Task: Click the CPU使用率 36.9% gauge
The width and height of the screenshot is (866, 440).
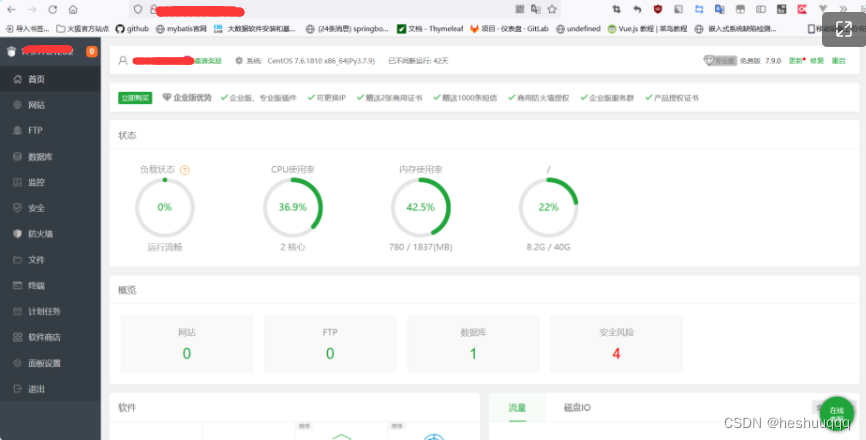Action: [x=293, y=208]
